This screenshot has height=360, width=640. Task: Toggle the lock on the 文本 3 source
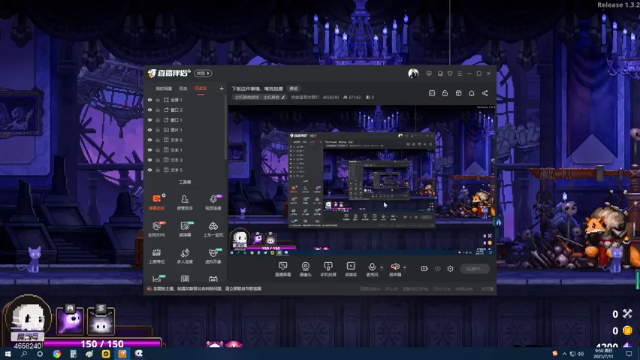158,160
